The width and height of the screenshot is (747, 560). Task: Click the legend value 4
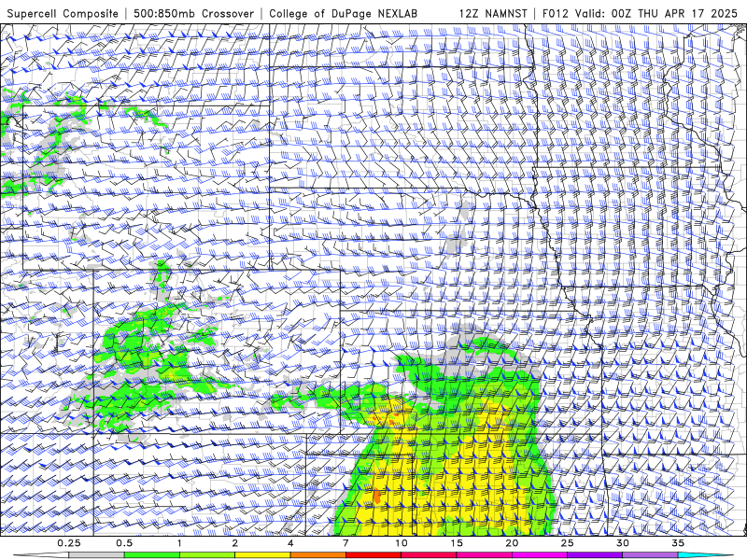pos(290,543)
